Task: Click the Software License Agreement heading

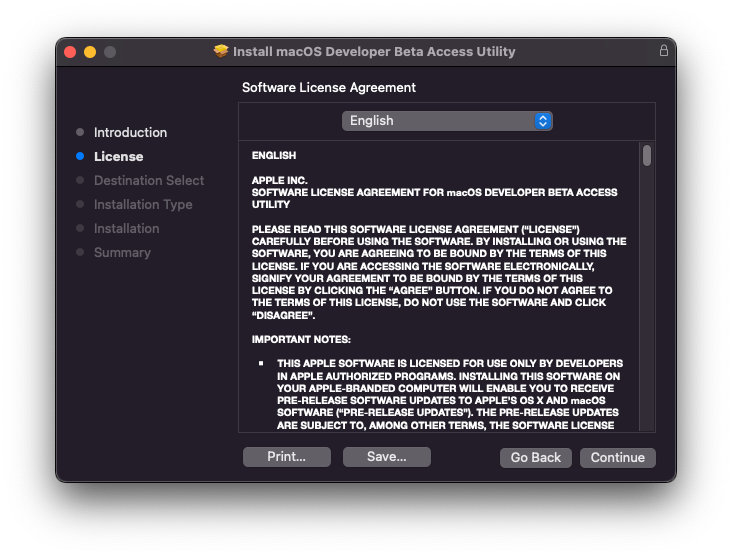Action: tap(329, 88)
